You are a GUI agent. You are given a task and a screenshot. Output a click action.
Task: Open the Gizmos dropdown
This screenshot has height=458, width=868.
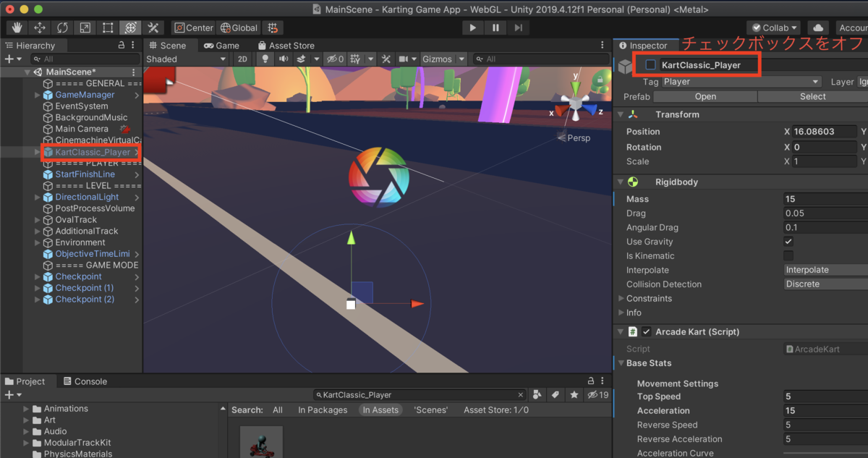click(443, 59)
